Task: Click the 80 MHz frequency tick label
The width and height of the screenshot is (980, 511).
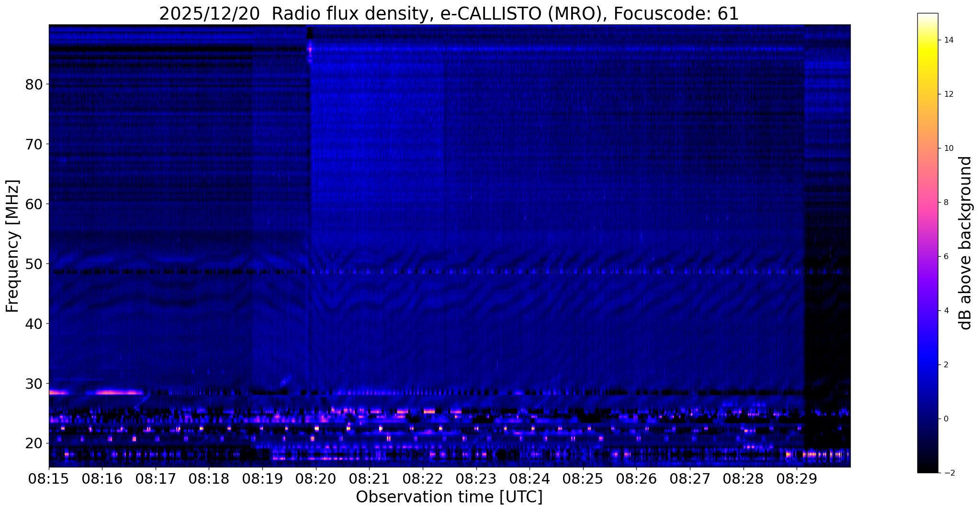Action: pos(33,84)
